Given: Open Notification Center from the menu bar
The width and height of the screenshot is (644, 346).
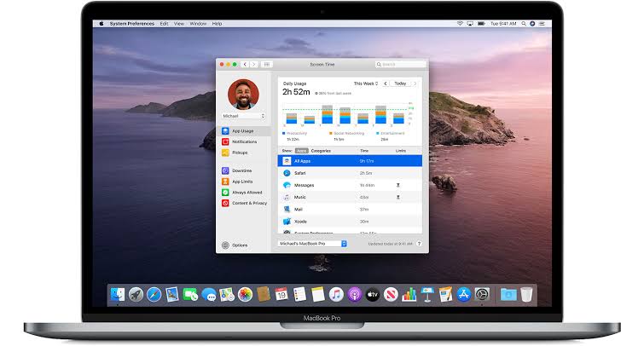Looking at the screenshot, I should coord(542,24).
